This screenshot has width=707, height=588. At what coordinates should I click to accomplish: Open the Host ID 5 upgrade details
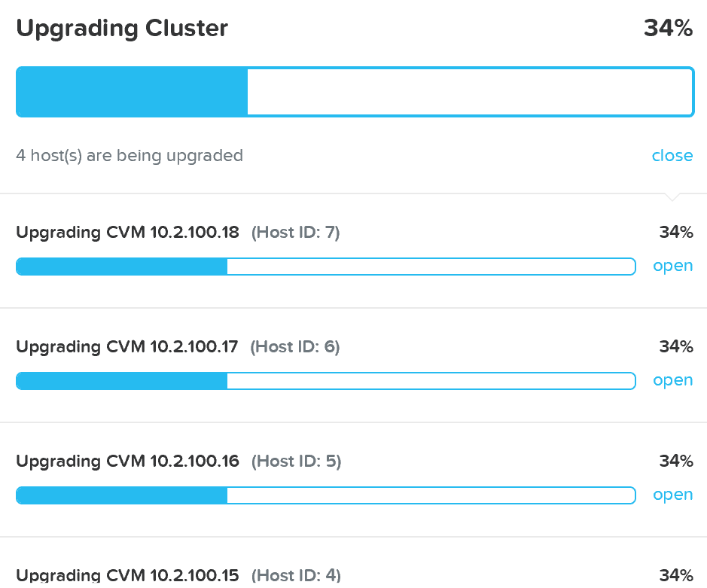pyautogui.click(x=672, y=495)
